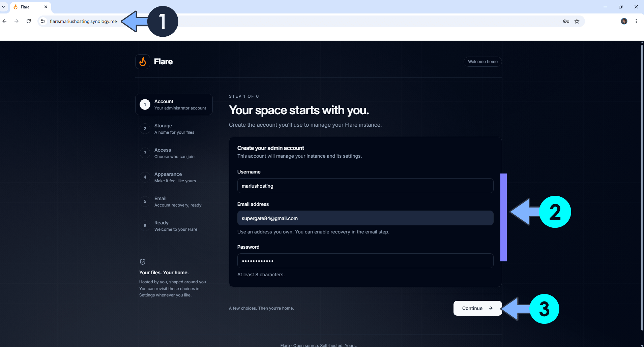The height and width of the screenshot is (347, 644).
Task: Click the Flare wordmark text
Action: (x=163, y=62)
